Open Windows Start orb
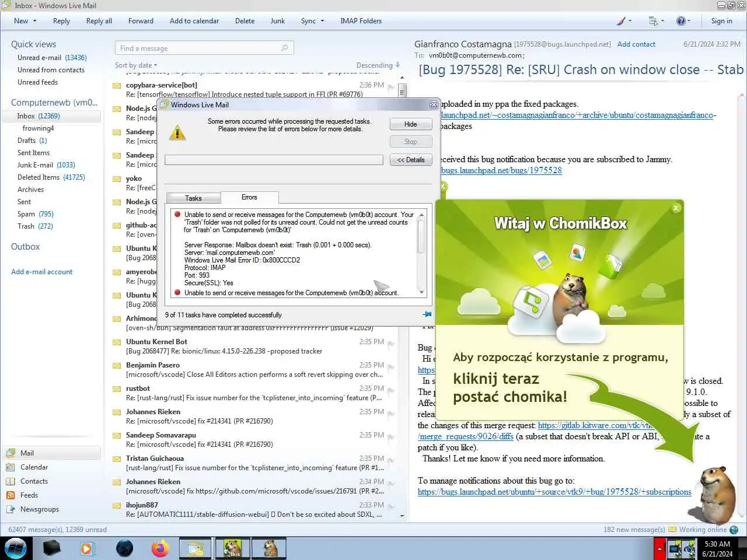 pos(16,548)
